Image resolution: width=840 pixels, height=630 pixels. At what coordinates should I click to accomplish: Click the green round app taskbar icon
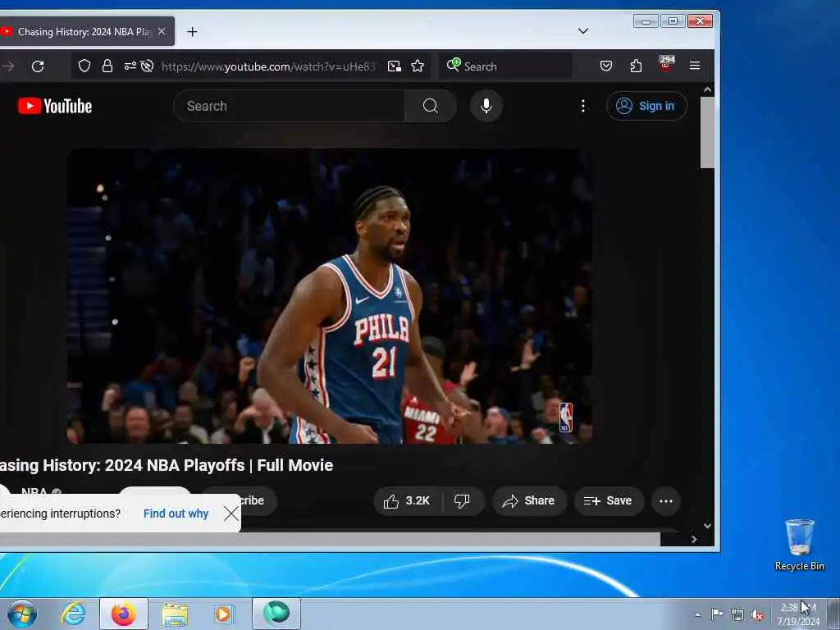coord(276,613)
